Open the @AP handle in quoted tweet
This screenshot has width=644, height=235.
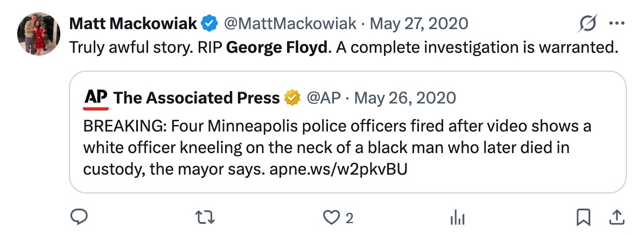click(322, 98)
